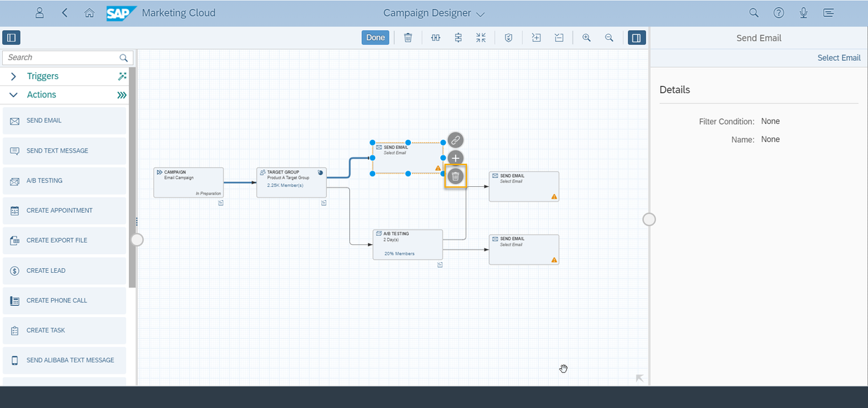Select the A/B TESTING node on canvas
868x408 pixels.
coord(407,245)
